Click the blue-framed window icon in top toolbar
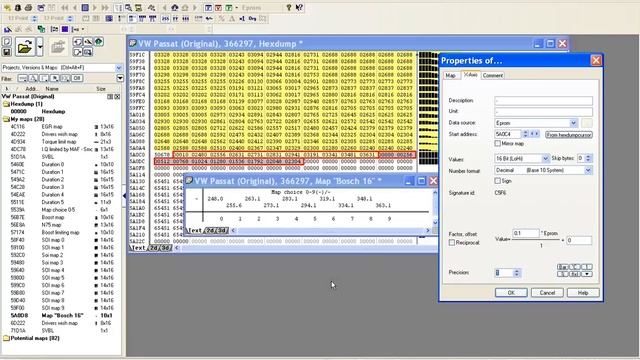640x360 pixels. pyautogui.click(x=208, y=7)
